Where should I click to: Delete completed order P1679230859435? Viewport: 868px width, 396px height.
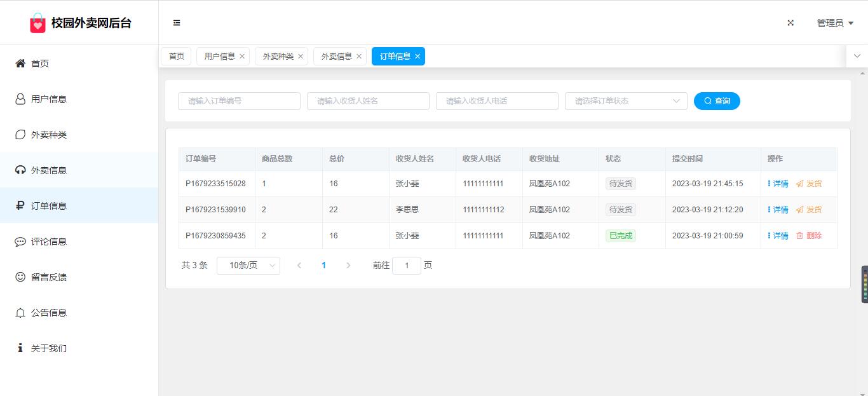click(x=809, y=236)
